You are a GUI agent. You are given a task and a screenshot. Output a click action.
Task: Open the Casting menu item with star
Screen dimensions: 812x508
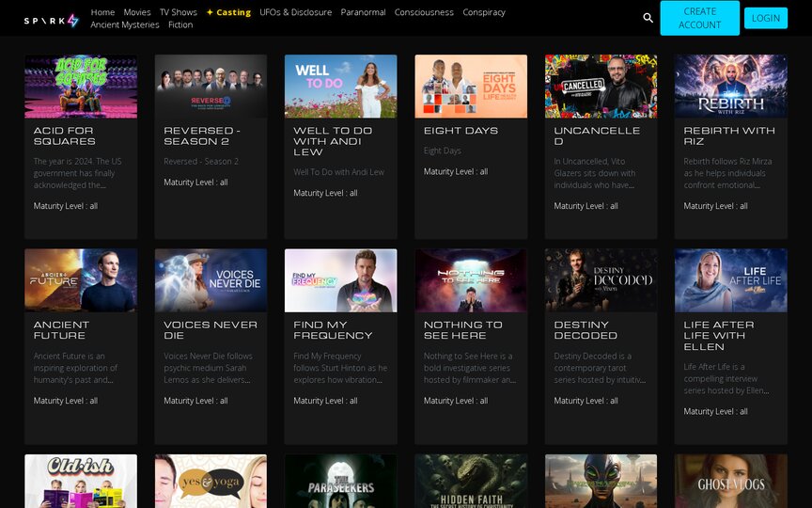coord(228,12)
